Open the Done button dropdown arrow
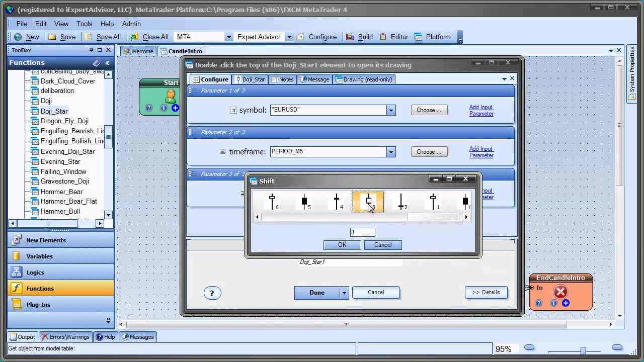The image size is (644, 362). [344, 293]
